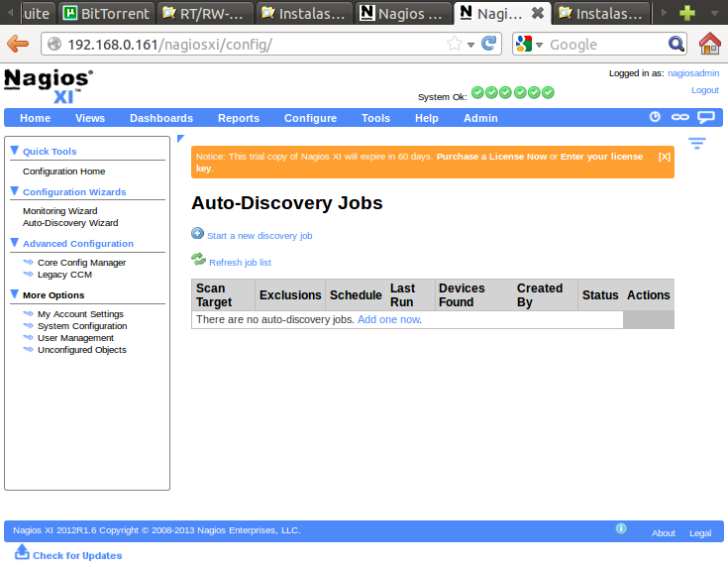Screen dimensions: 728x571
Task: Click the Check for Updates upload icon
Action: (x=22, y=552)
